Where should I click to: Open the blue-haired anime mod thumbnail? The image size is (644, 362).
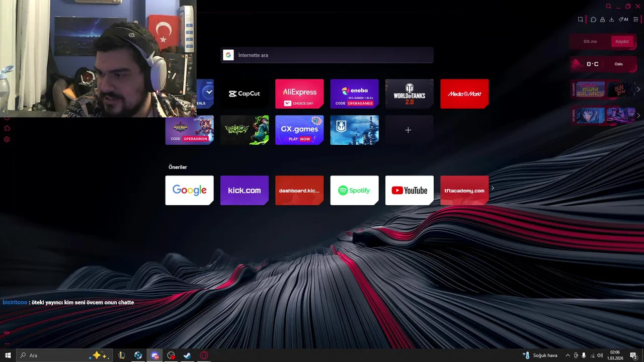591,115
